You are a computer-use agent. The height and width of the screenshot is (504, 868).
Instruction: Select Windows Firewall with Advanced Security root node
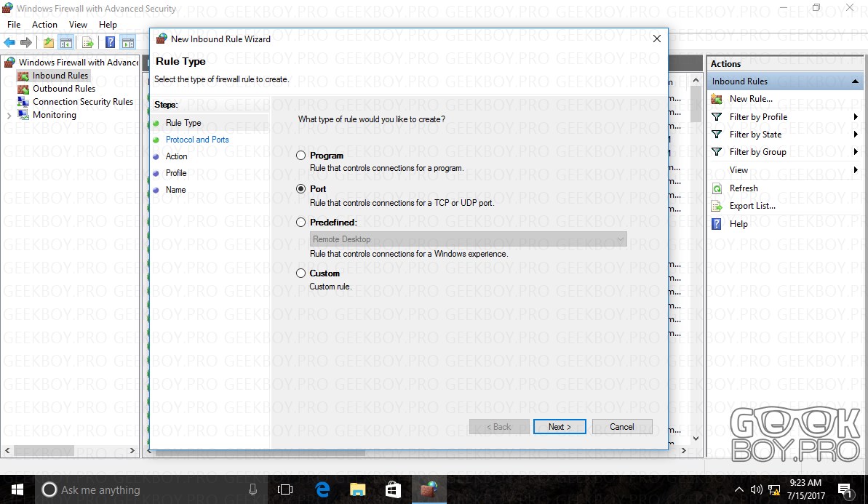tap(78, 63)
